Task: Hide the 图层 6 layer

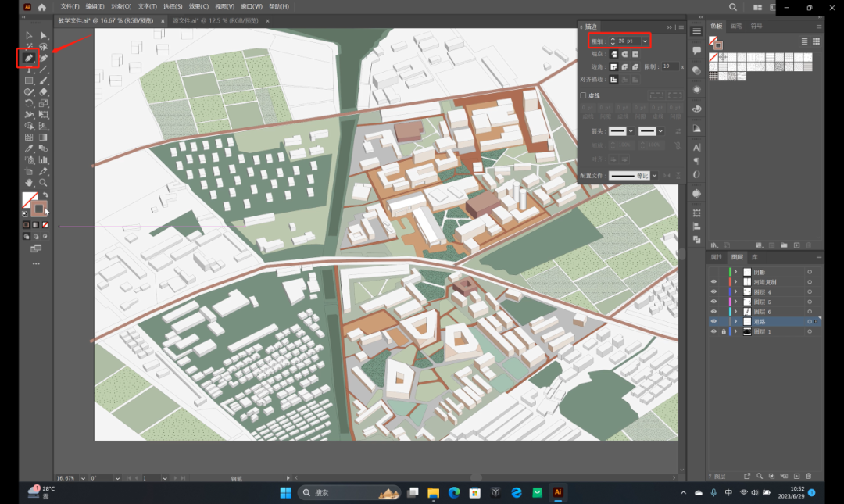Action: point(713,311)
